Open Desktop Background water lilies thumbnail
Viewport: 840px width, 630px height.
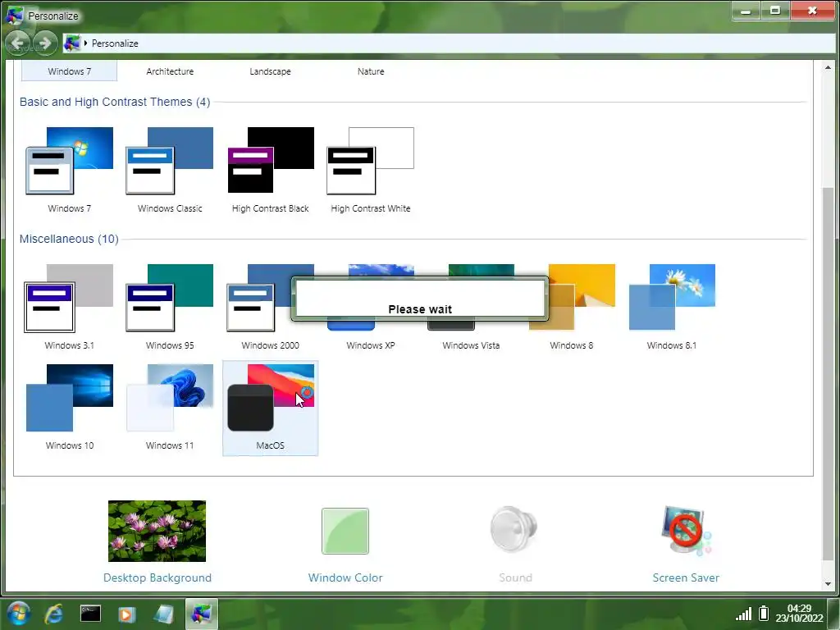tap(157, 531)
